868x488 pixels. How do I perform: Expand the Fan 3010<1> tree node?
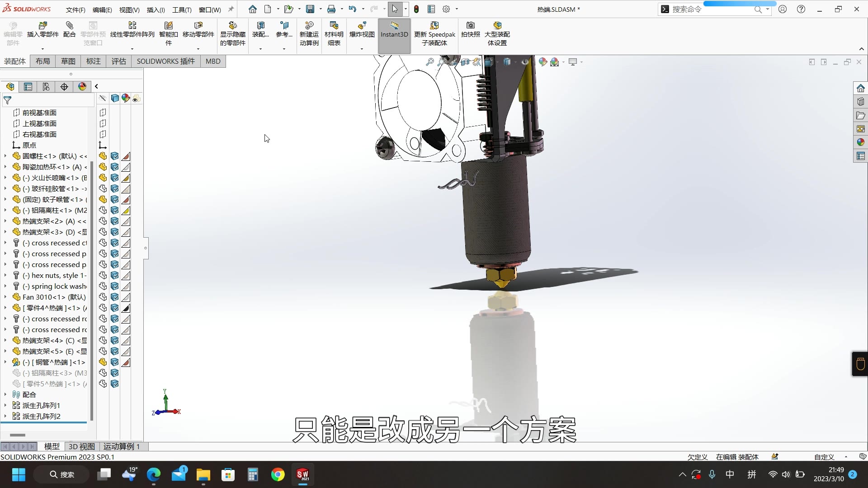pos(5,297)
